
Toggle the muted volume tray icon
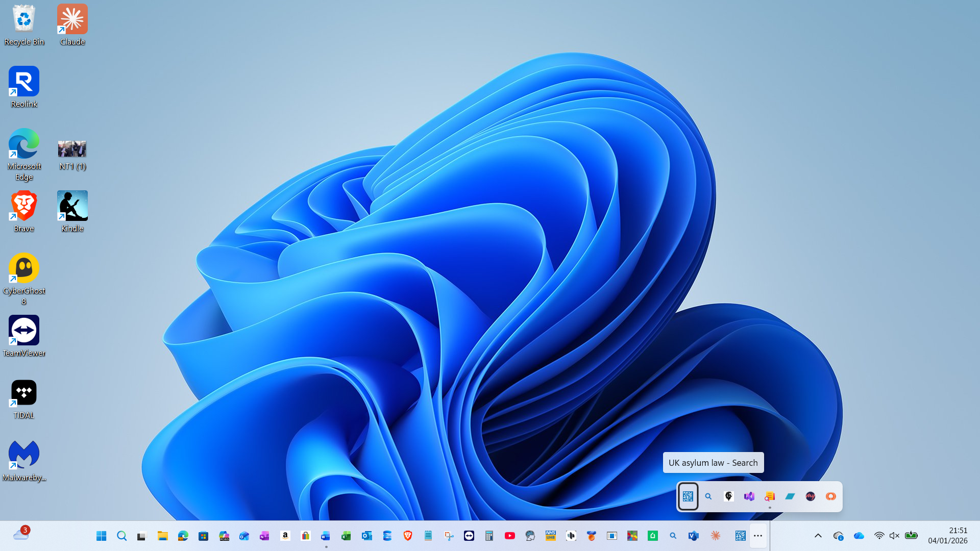(894, 536)
